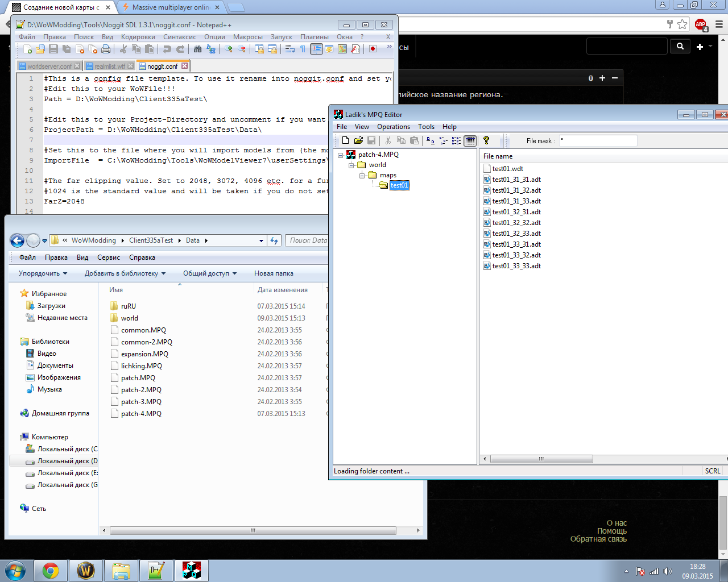Open the Общий доступ dropdown
The image size is (728, 582).
(210, 273)
